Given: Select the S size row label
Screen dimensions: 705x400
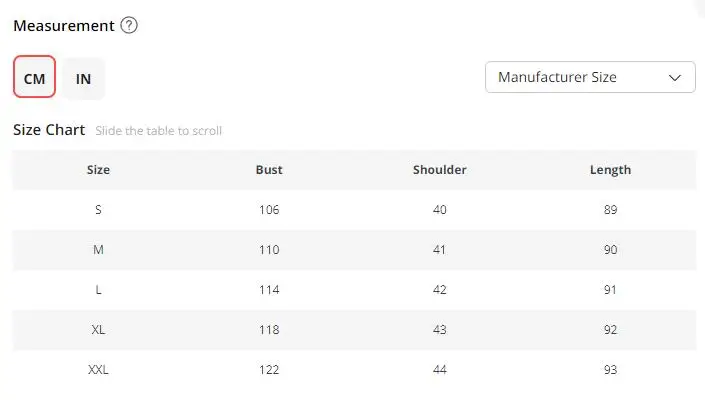Looking at the screenshot, I should (98, 210).
